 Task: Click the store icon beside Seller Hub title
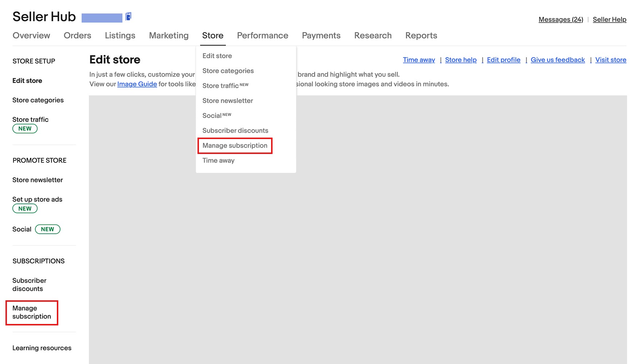pyautogui.click(x=128, y=16)
